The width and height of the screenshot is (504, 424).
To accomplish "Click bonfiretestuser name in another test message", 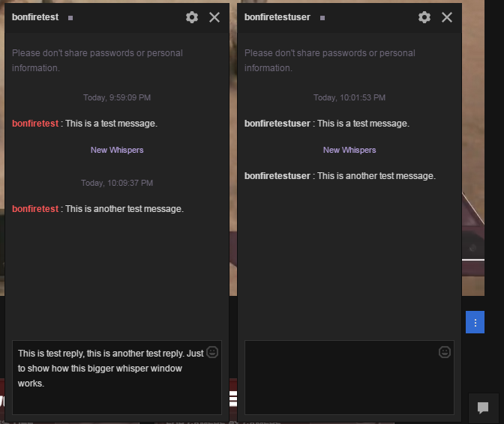I will (277, 176).
